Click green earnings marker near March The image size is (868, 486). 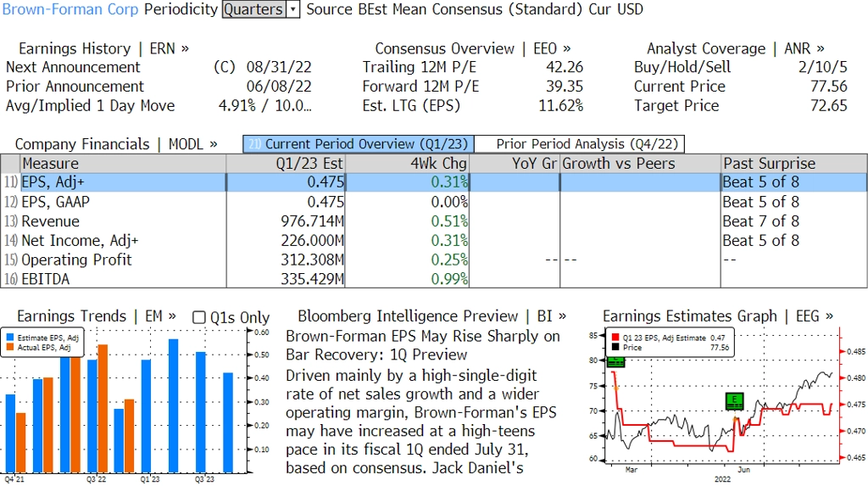coord(615,362)
